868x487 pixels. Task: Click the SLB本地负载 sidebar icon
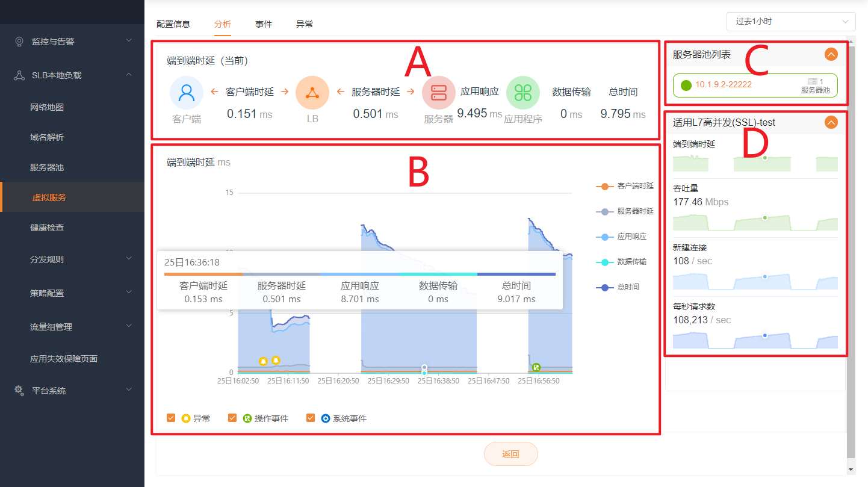pos(19,75)
